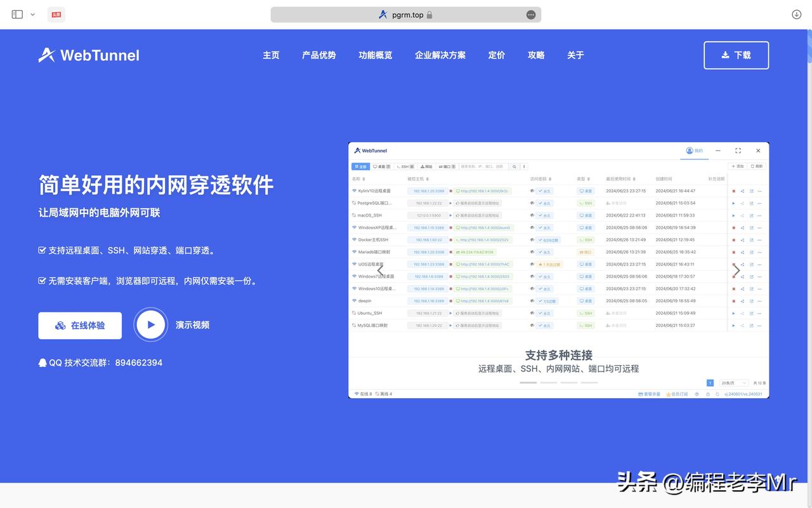The height and width of the screenshot is (508, 812).
Task: Click the help icon in preview status bar
Action: point(697,394)
